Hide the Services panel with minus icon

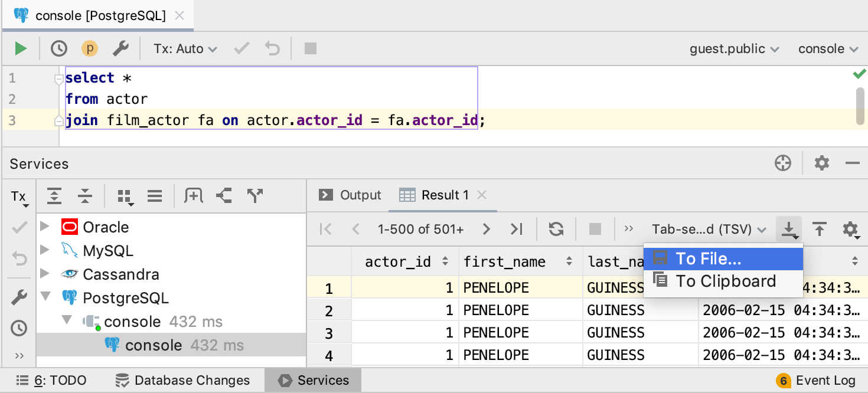852,163
